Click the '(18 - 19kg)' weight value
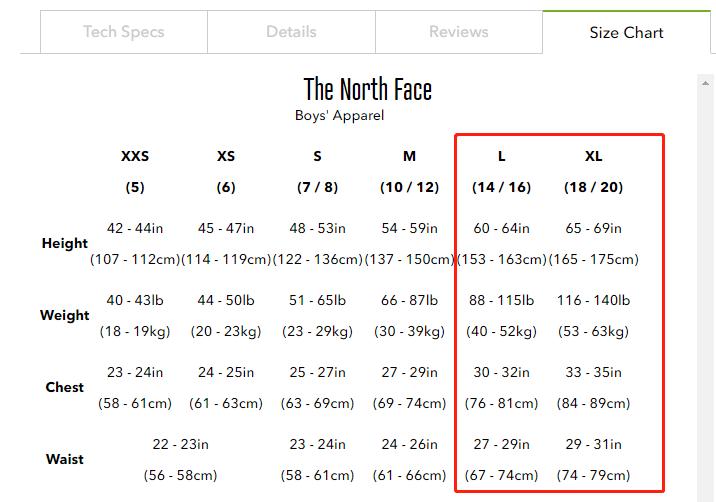 (x=135, y=331)
